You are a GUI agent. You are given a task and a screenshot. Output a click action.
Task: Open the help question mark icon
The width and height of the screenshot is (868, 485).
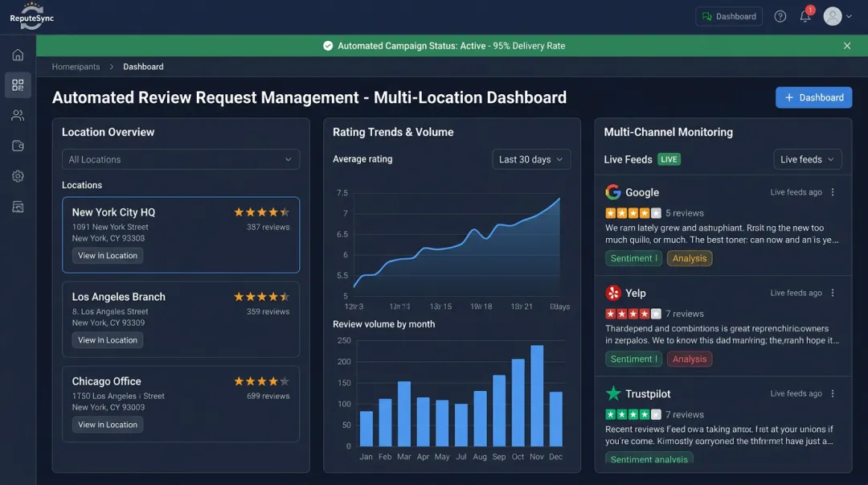(x=780, y=17)
